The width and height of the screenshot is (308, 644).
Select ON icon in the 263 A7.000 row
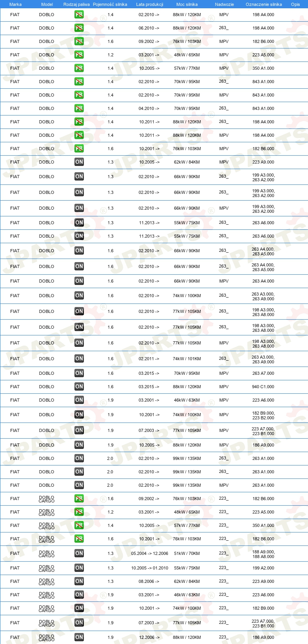[x=79, y=373]
